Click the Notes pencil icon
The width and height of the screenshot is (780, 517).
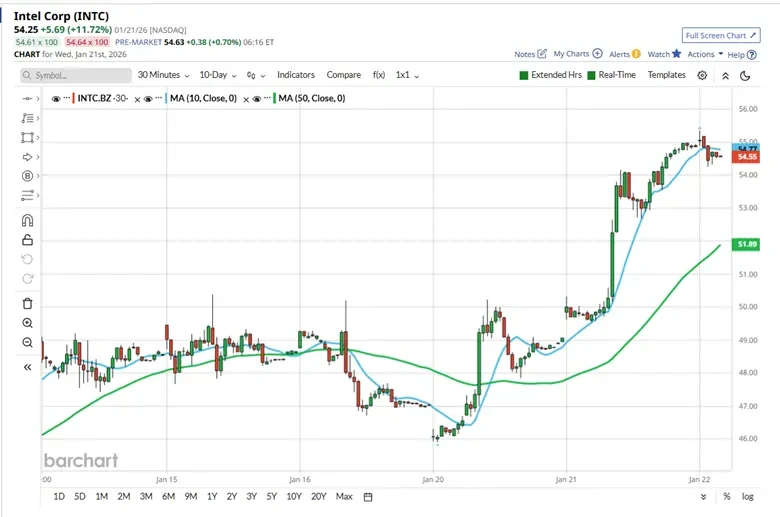tap(542, 53)
